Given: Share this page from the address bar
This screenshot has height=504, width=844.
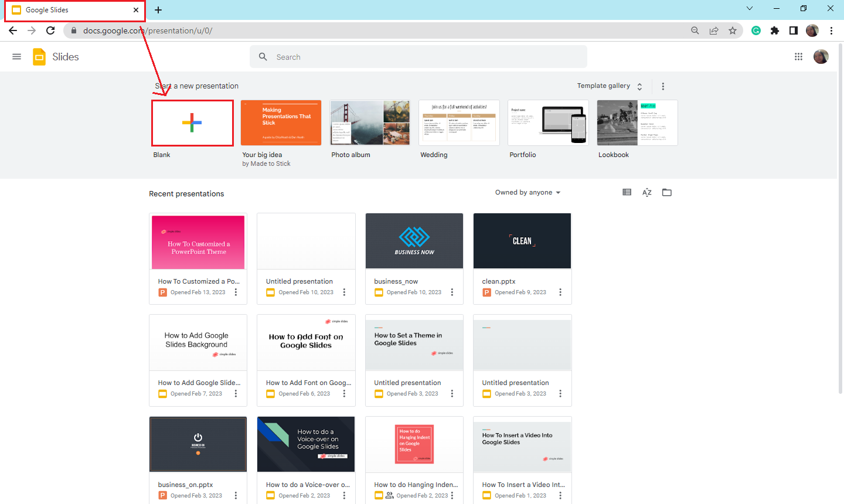Looking at the screenshot, I should click(x=714, y=30).
